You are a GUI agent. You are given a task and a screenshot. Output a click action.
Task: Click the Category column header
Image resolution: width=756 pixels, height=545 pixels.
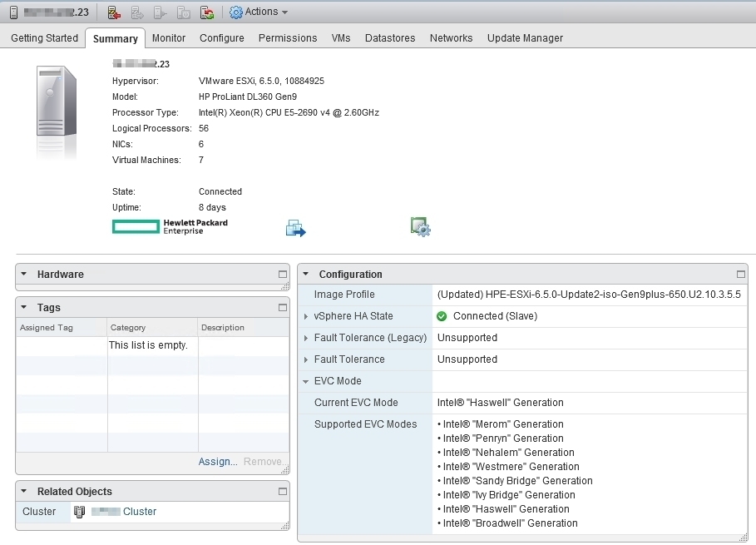click(x=152, y=328)
